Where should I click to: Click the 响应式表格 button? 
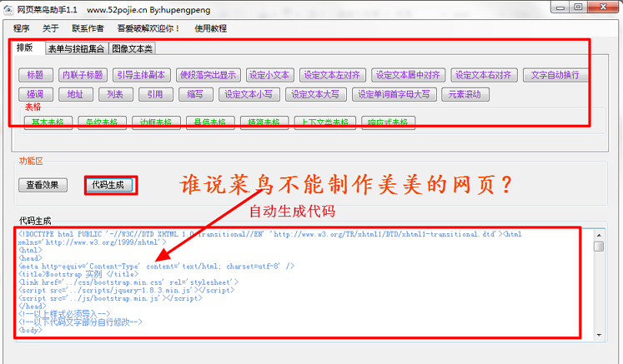(x=388, y=122)
